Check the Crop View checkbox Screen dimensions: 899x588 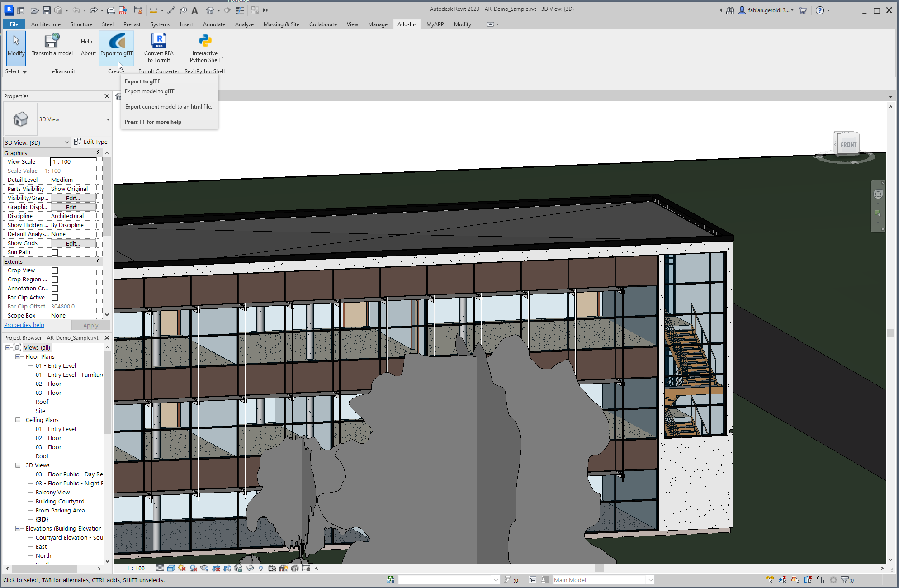click(x=55, y=270)
